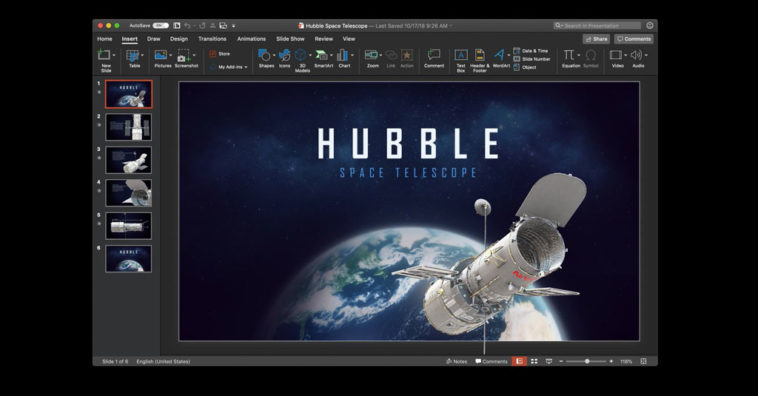Click the Save icon in title bar
This screenshot has height=396, width=758.
pos(177,26)
